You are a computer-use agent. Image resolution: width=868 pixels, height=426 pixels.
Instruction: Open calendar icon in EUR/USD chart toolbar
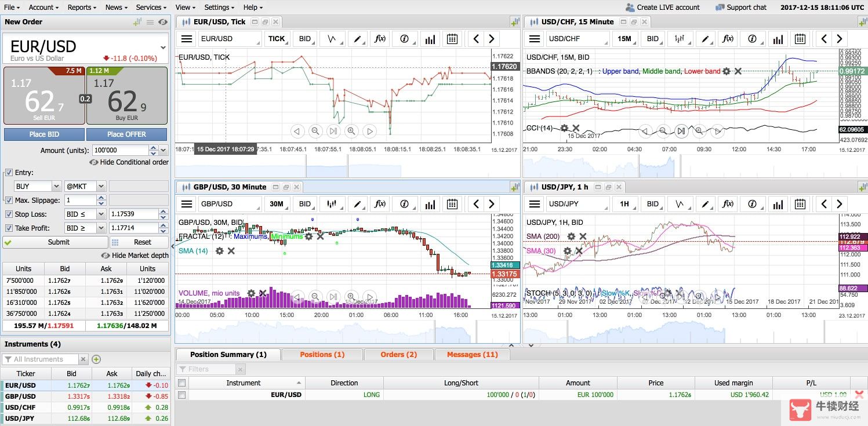point(452,39)
